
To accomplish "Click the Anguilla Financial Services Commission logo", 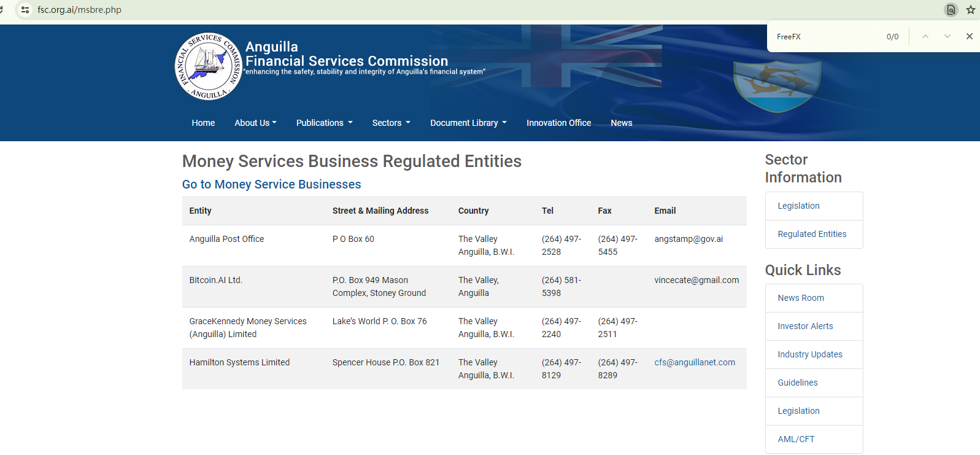I will click(x=209, y=66).
